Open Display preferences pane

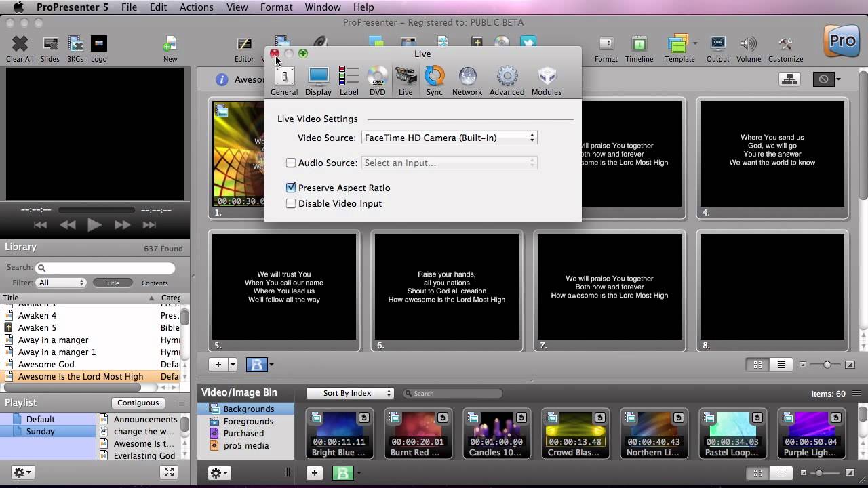click(x=318, y=81)
